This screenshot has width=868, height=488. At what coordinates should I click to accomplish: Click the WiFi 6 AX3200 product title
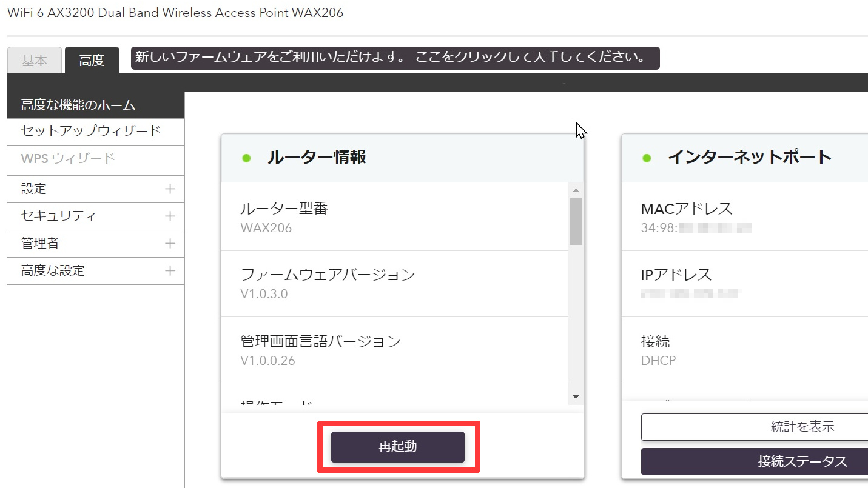click(175, 13)
